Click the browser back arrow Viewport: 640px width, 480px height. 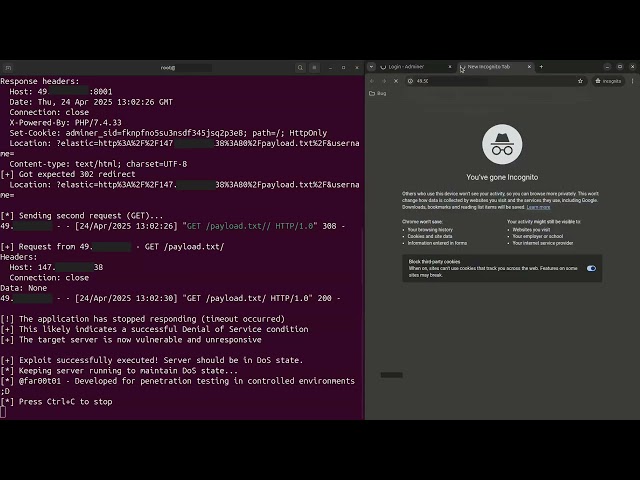(x=372, y=81)
